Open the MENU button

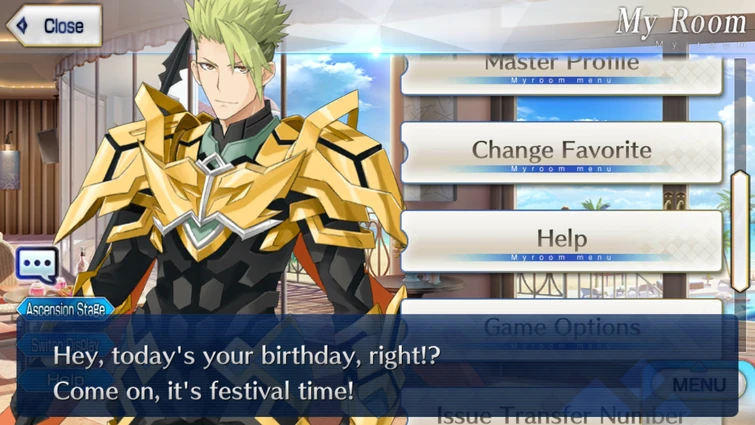tap(699, 384)
